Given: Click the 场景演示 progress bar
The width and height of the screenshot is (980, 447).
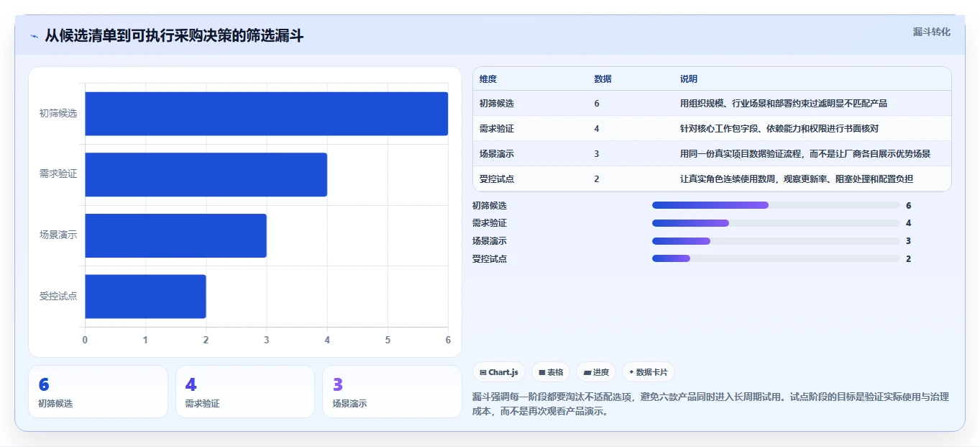Looking at the screenshot, I should pos(776,241).
